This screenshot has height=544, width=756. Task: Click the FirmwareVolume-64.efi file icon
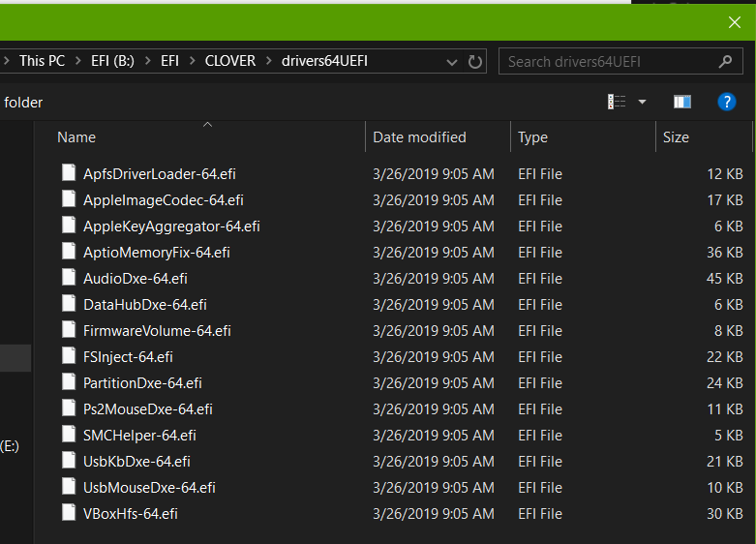69,329
